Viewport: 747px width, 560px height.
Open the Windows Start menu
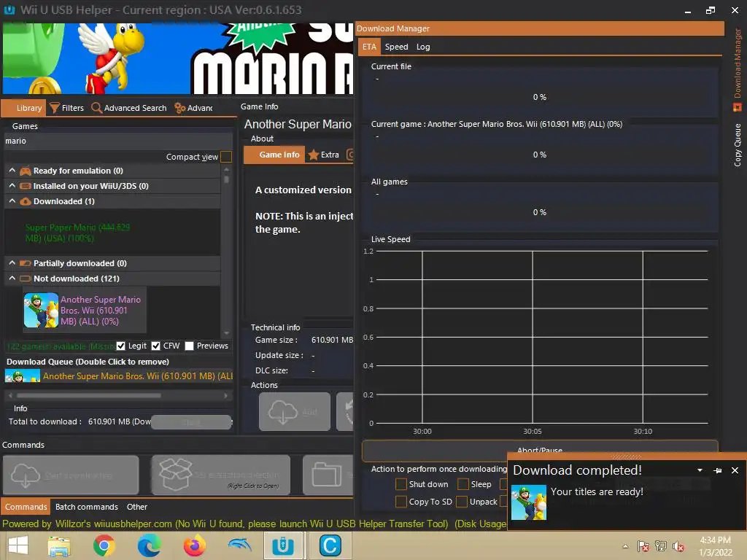(x=18, y=545)
